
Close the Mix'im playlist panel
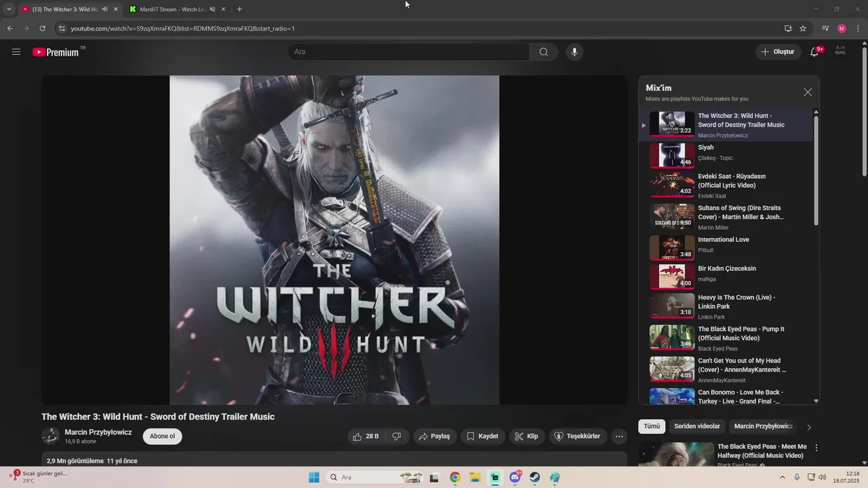pos(808,92)
